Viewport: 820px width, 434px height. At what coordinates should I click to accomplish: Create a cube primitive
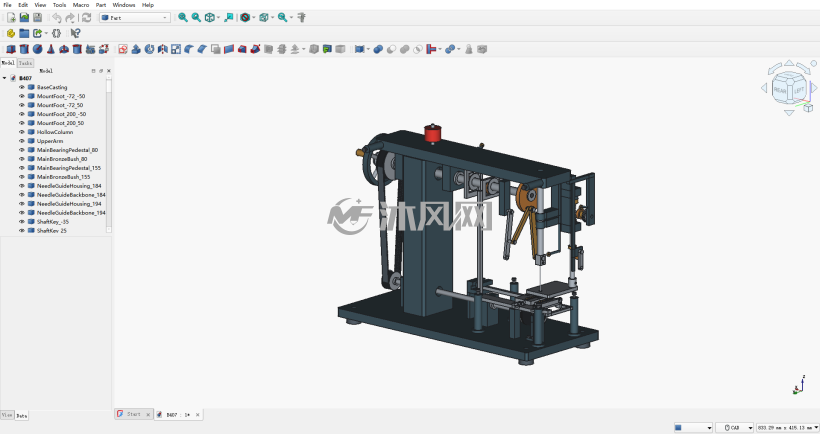11,49
